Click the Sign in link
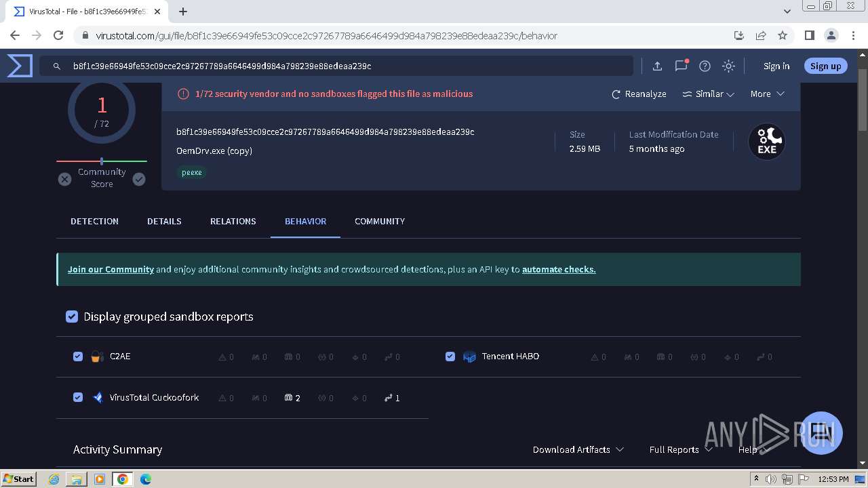 (776, 66)
